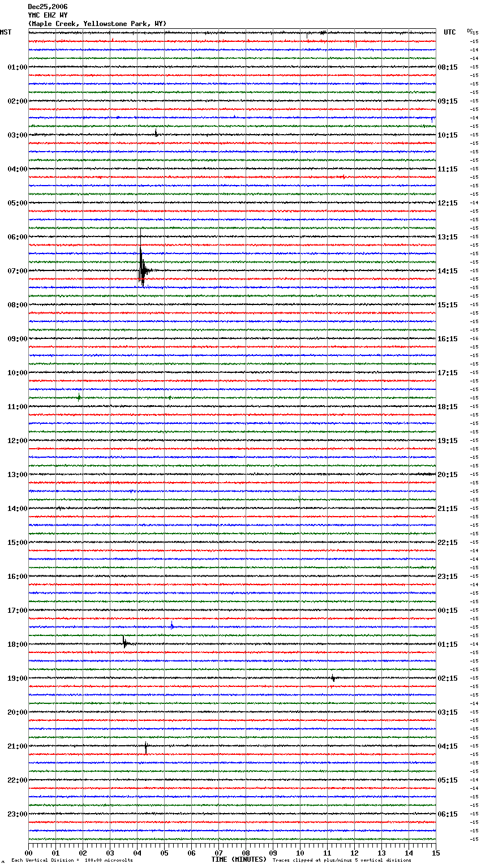Click the 06:15 UTC time label
Image resolution: width=481 pixels, height=868 pixels.
pyautogui.click(x=448, y=814)
